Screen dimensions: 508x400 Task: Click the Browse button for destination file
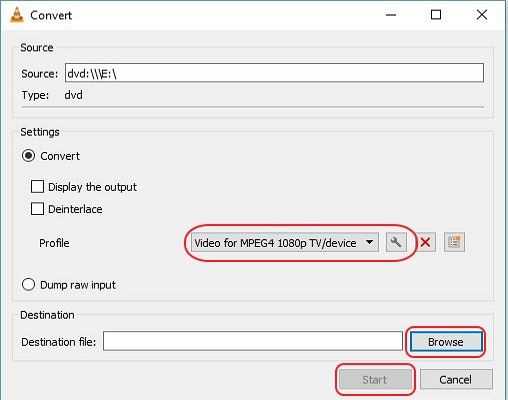(x=446, y=342)
